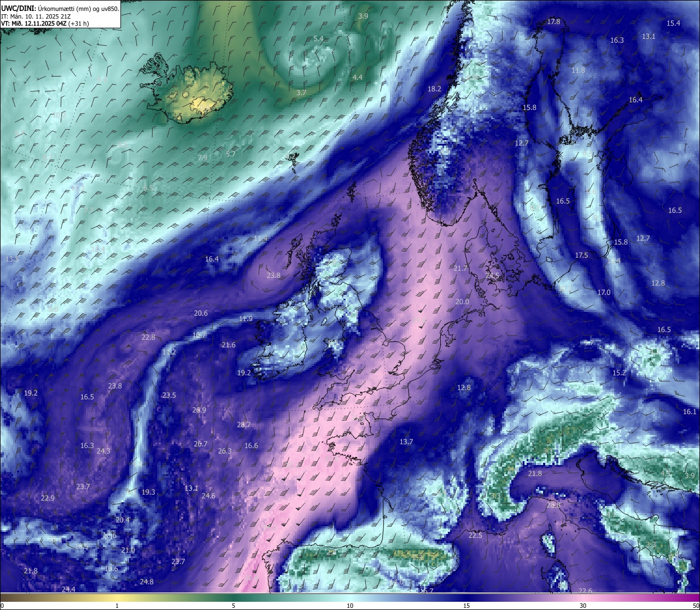The height and width of the screenshot is (610, 700).
Task: Click the 23.5 value label
Action: click(x=169, y=396)
